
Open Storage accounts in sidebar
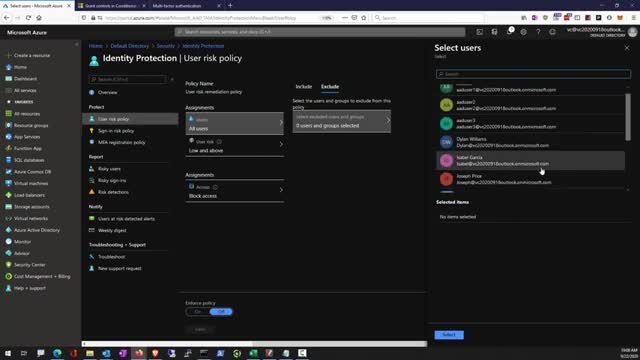point(27,207)
